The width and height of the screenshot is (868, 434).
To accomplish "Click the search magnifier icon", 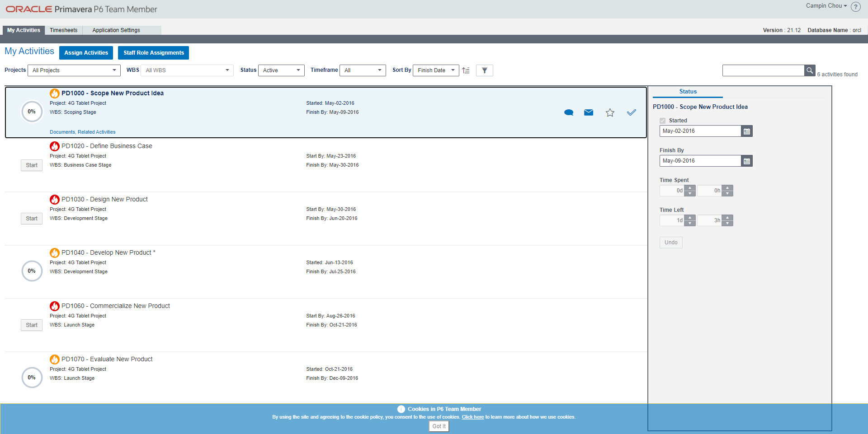I will 810,70.
